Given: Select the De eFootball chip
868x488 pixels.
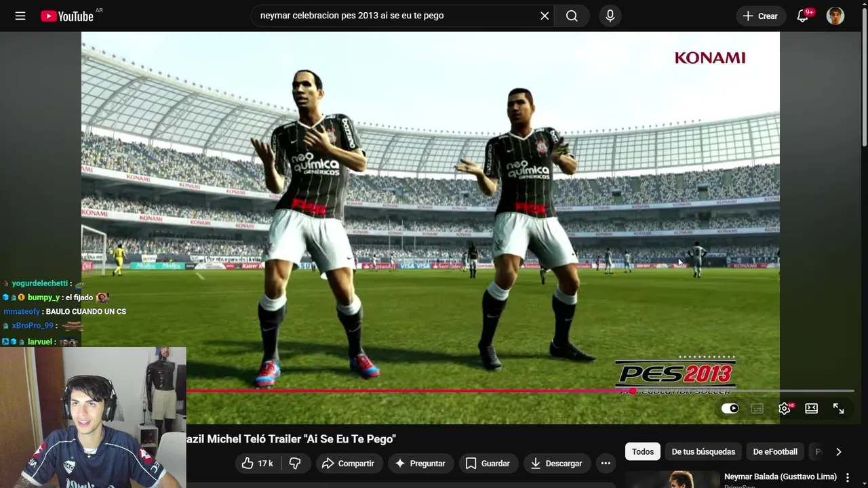Looking at the screenshot, I should pos(775,451).
